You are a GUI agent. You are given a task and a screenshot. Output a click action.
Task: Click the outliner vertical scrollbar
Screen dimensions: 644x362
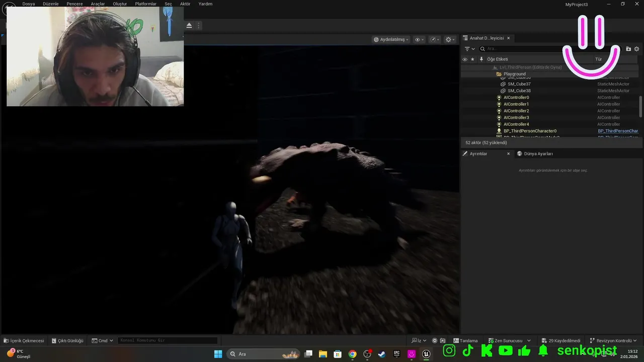640,106
